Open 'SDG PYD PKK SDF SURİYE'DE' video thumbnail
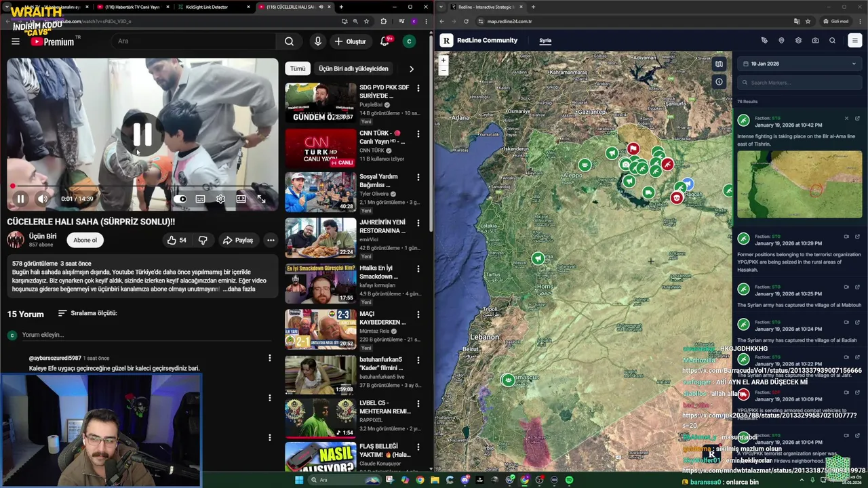Image resolution: width=868 pixels, height=488 pixels. click(320, 103)
